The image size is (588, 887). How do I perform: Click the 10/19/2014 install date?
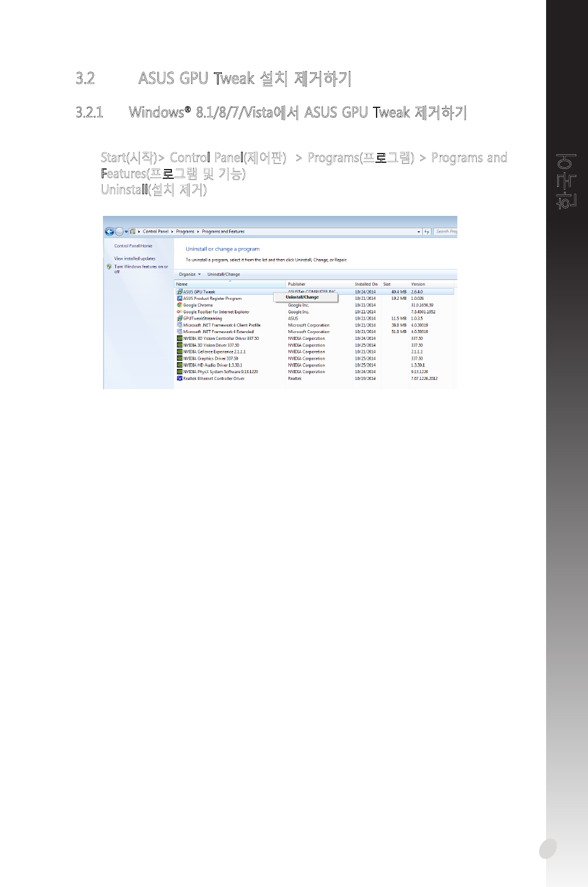[365, 379]
